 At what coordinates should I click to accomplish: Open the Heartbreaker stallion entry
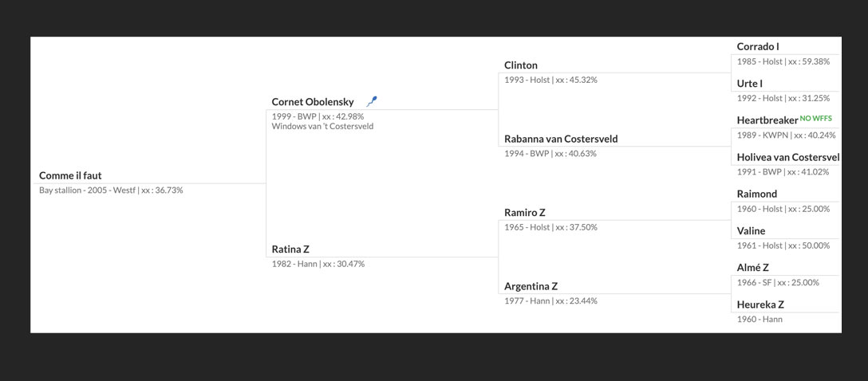[767, 120]
